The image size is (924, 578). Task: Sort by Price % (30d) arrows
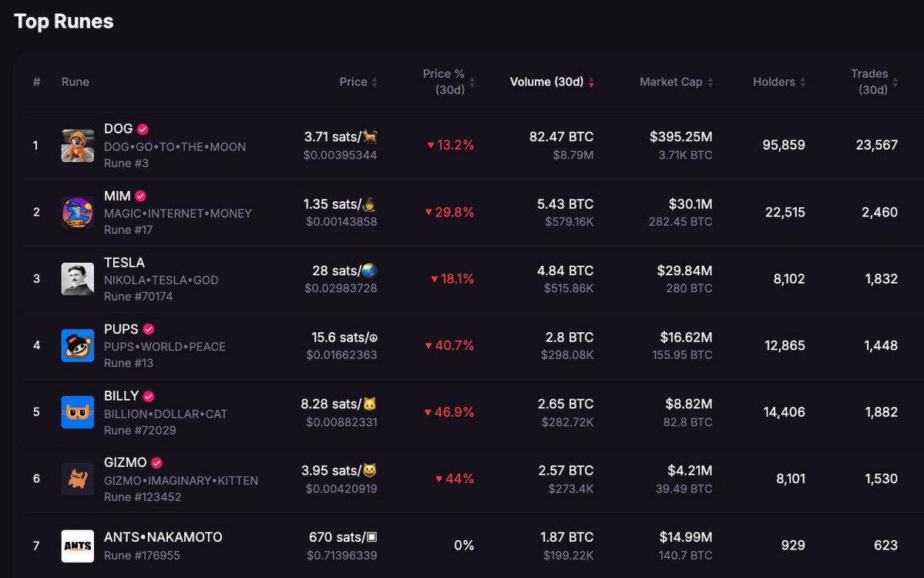472,82
